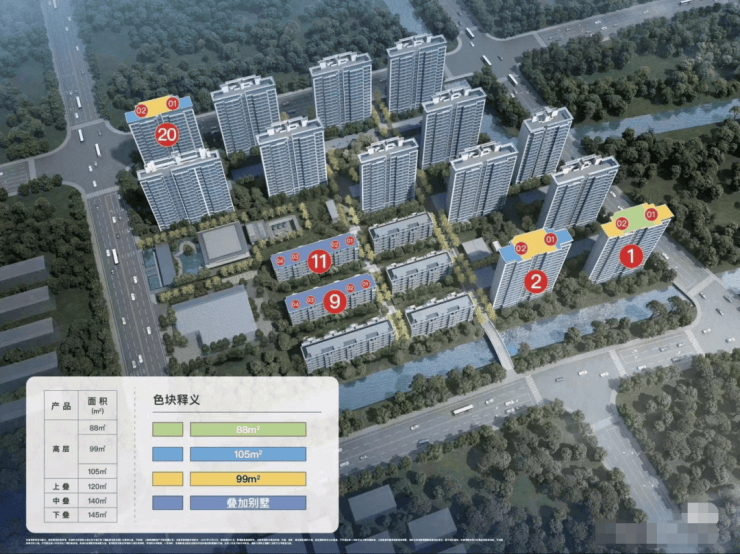Select the building 9 number marker
The height and width of the screenshot is (554, 740).
(335, 301)
